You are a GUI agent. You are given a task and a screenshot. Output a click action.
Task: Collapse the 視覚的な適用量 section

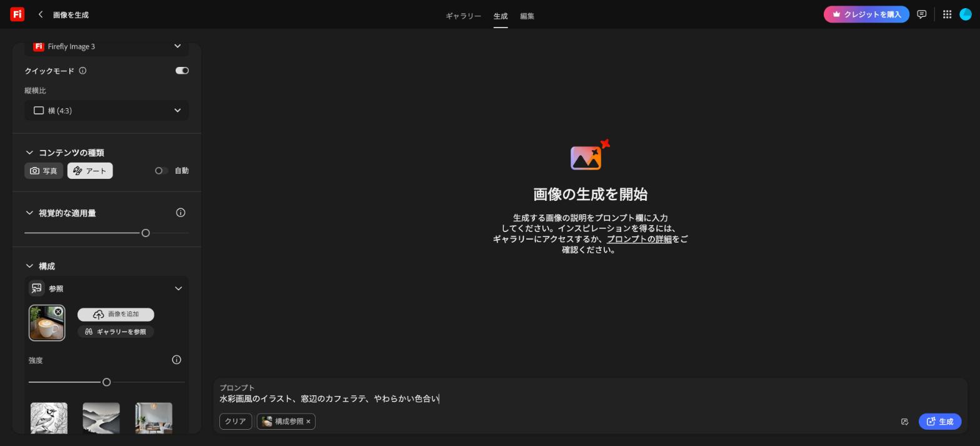[29, 213]
